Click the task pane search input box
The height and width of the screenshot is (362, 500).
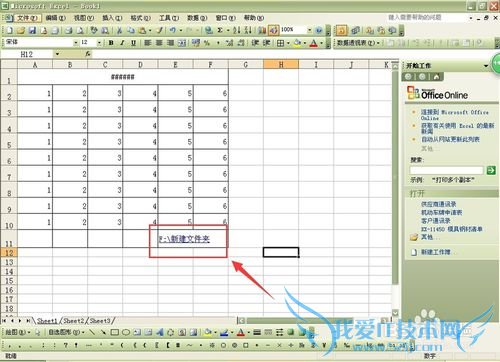pos(447,170)
